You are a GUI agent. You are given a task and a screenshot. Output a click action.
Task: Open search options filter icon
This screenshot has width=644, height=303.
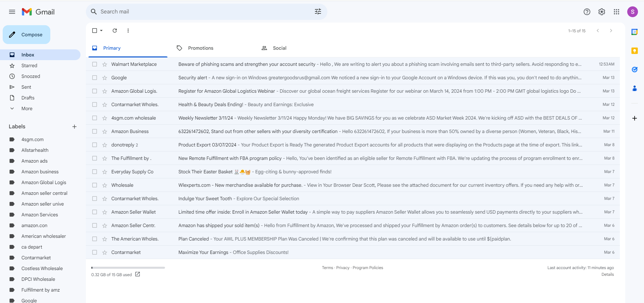pos(318,12)
